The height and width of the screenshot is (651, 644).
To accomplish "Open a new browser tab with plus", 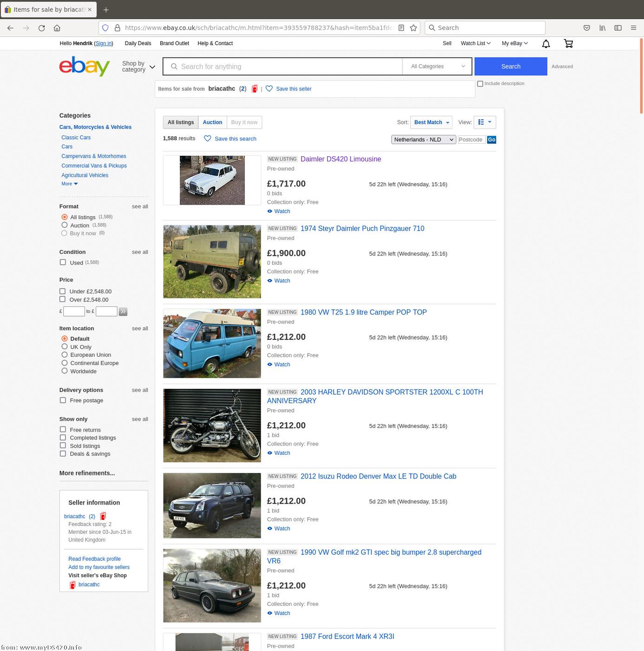I will tap(106, 9).
